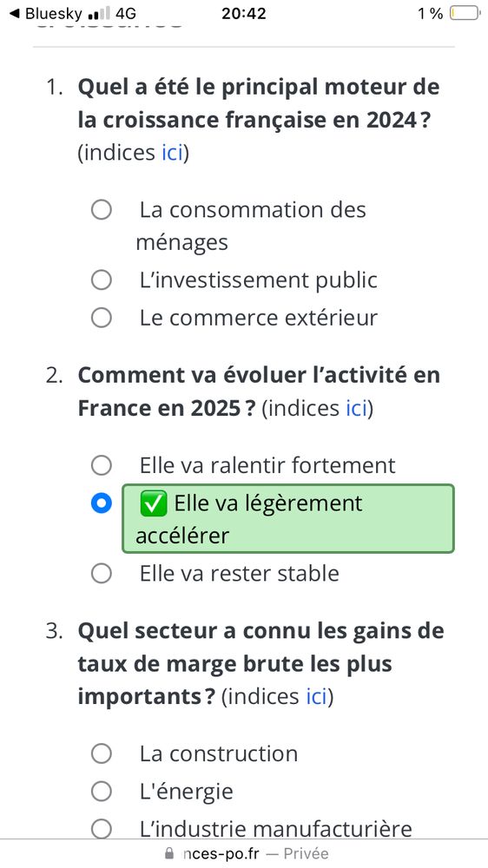Screen dimensions: 488x868
Task: Choose Elle va rester stable
Action: click(x=102, y=574)
